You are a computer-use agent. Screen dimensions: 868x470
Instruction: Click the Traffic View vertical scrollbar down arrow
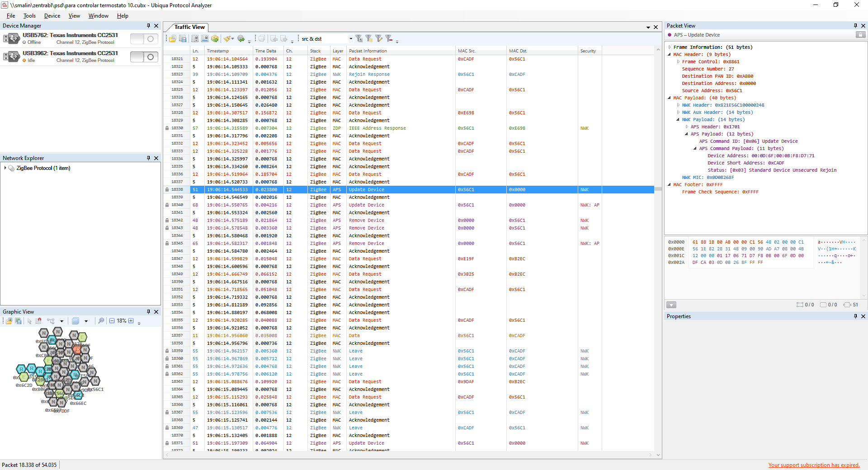click(x=658, y=455)
